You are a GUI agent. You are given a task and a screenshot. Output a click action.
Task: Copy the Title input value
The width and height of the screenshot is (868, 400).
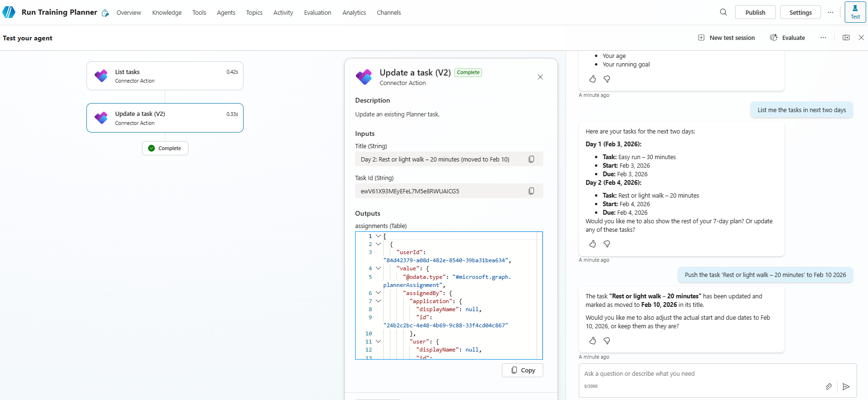(531, 160)
